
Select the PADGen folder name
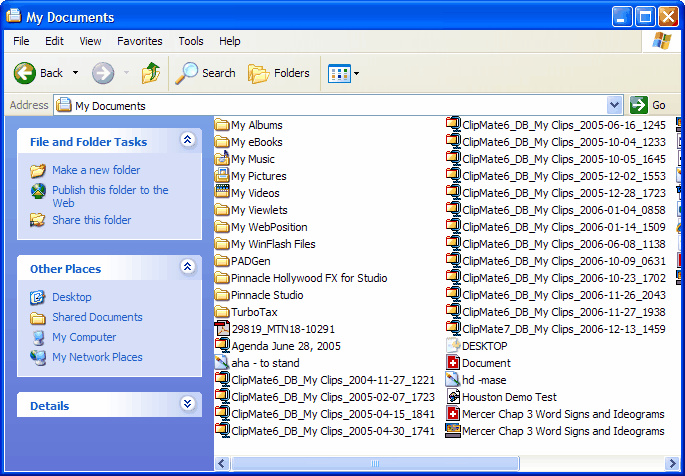[250, 261]
